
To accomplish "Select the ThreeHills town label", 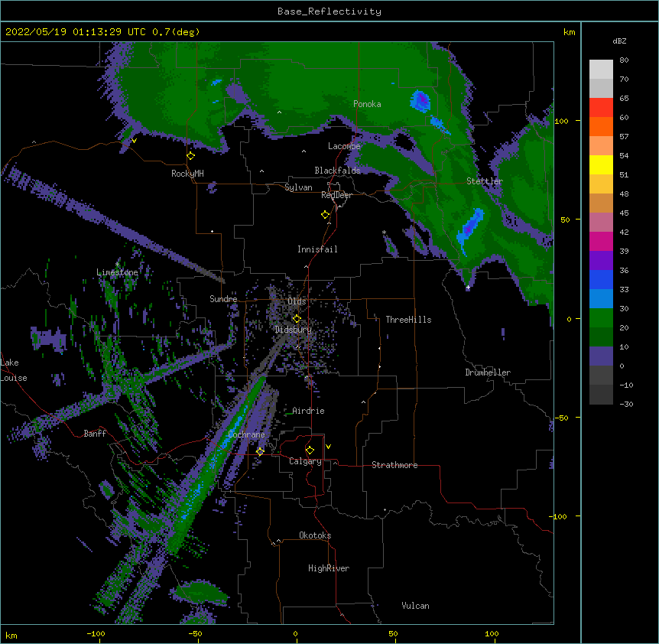I will pyautogui.click(x=408, y=320).
